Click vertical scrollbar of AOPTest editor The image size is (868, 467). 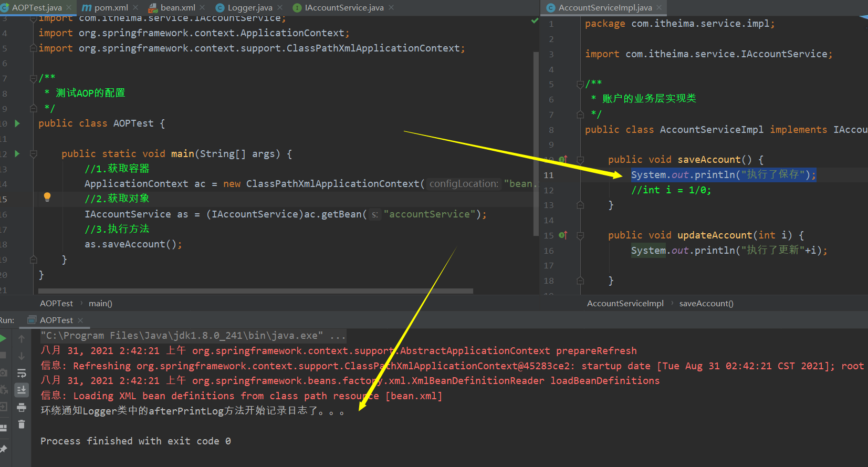click(x=536, y=144)
